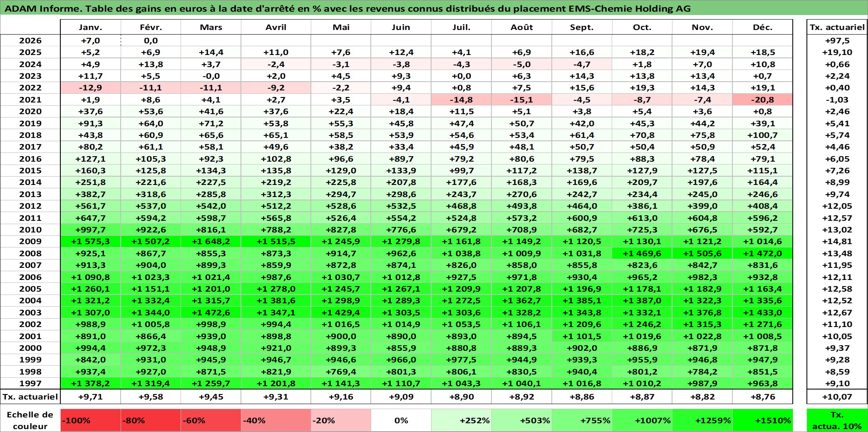
Task: Click the +97,5 actuarial rate for 2026
Action: coord(837,40)
